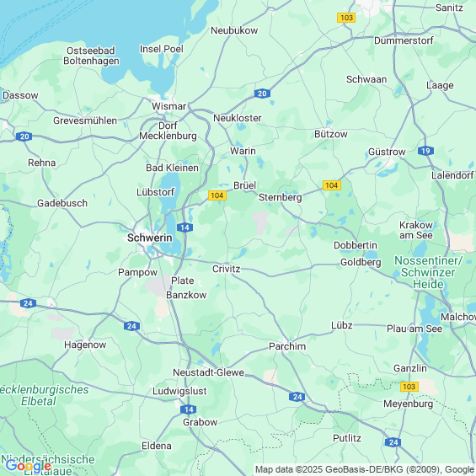Click the A20 highway shield near Neukloster

pyautogui.click(x=262, y=94)
